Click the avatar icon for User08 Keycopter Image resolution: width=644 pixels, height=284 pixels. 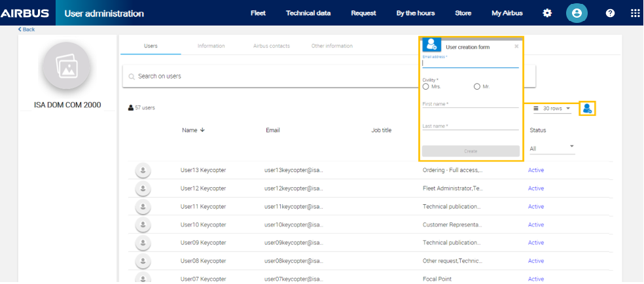pyautogui.click(x=143, y=260)
